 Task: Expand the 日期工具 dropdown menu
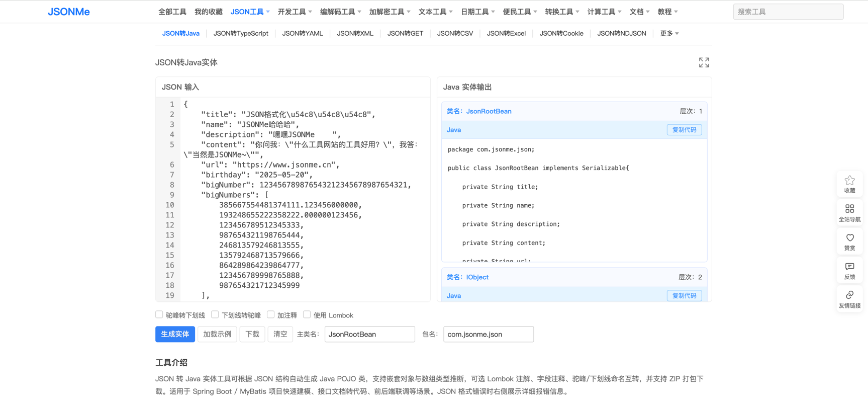pos(477,12)
